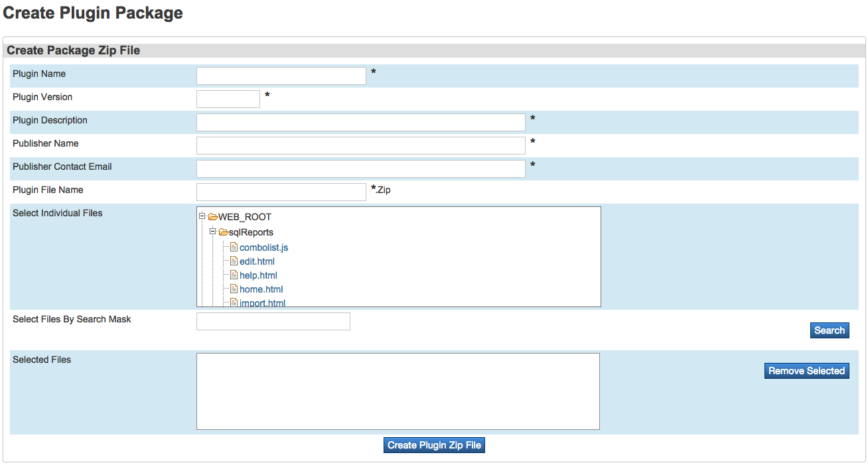Click the help.html file icon

234,275
